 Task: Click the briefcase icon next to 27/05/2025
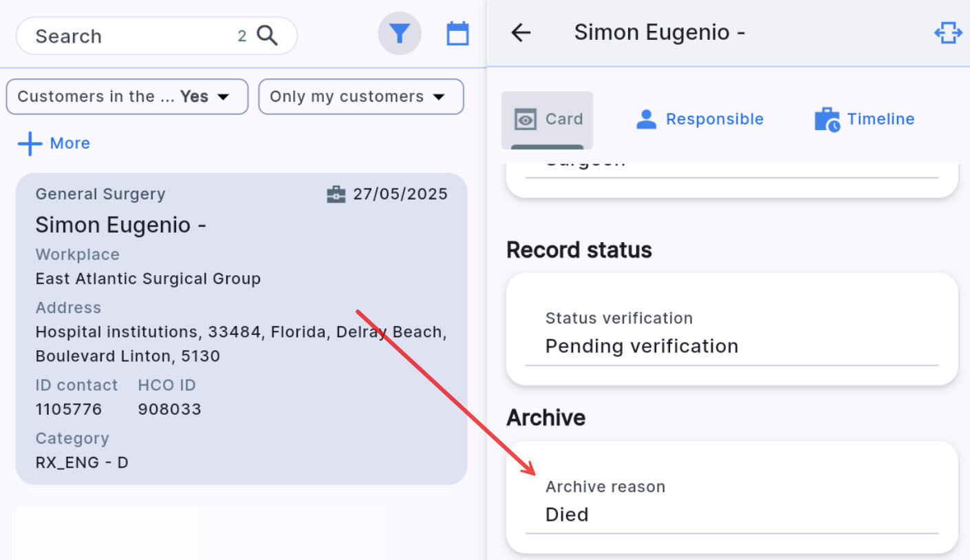(x=336, y=195)
